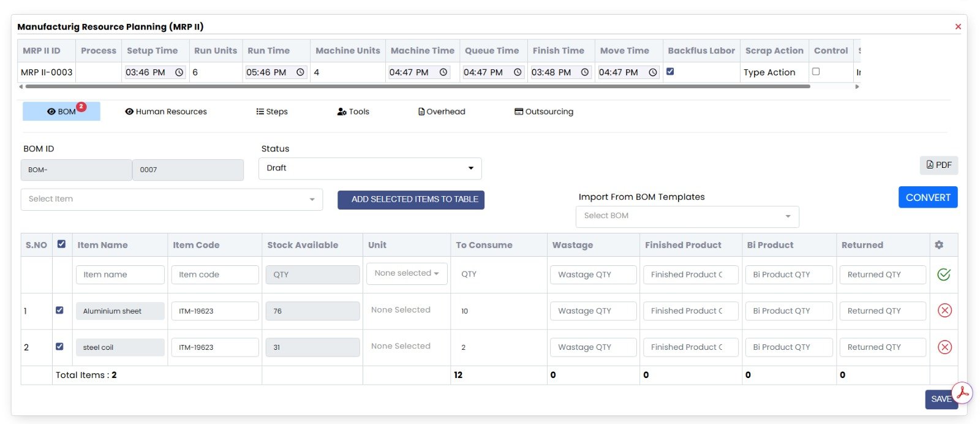
Task: Toggle the Backflus Labor checkbox
Action: [x=670, y=72]
